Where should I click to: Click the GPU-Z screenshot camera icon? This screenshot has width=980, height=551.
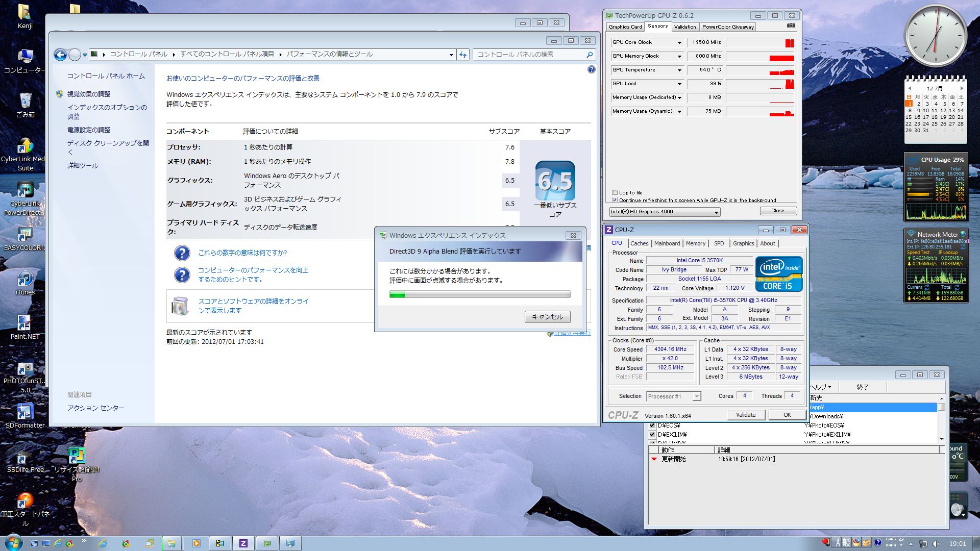(791, 26)
